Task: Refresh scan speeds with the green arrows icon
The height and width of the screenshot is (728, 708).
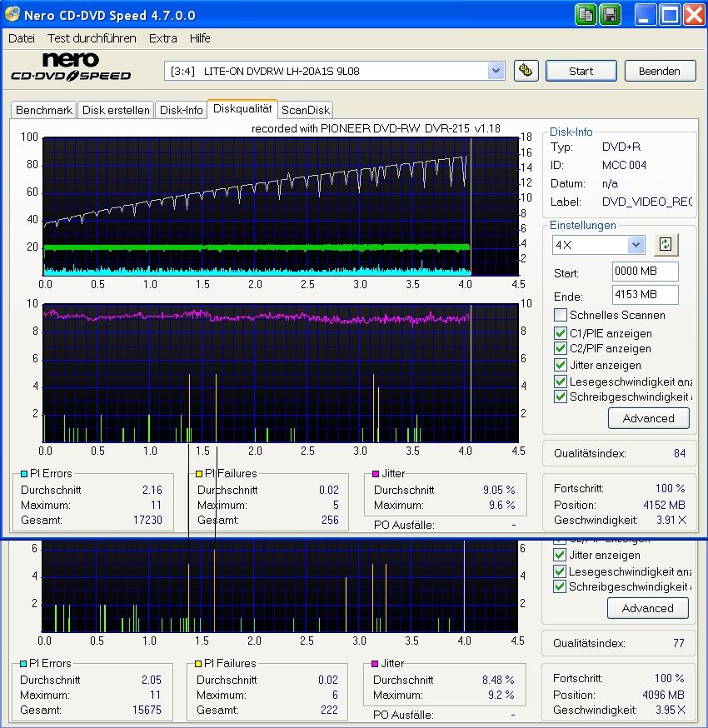Action: pyautogui.click(x=665, y=244)
